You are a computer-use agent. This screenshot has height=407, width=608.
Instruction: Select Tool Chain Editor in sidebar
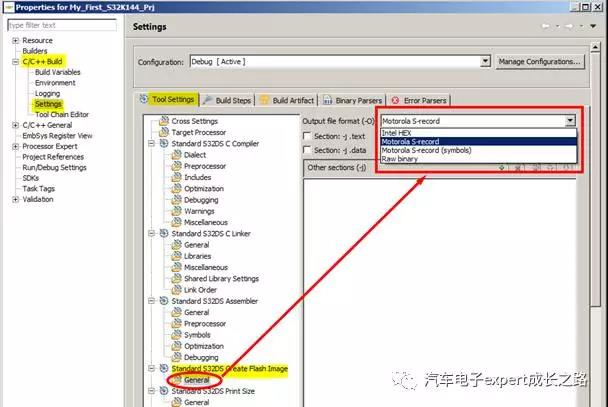pyautogui.click(x=61, y=114)
